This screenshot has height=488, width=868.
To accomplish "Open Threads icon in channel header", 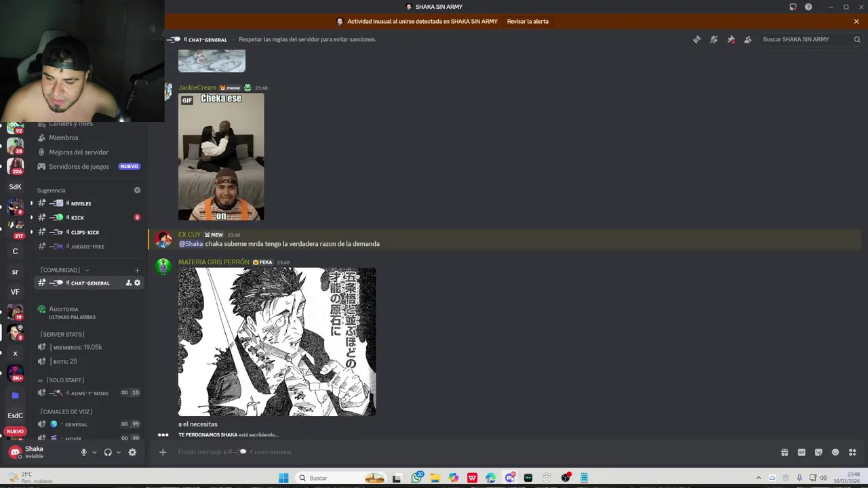I will click(696, 39).
